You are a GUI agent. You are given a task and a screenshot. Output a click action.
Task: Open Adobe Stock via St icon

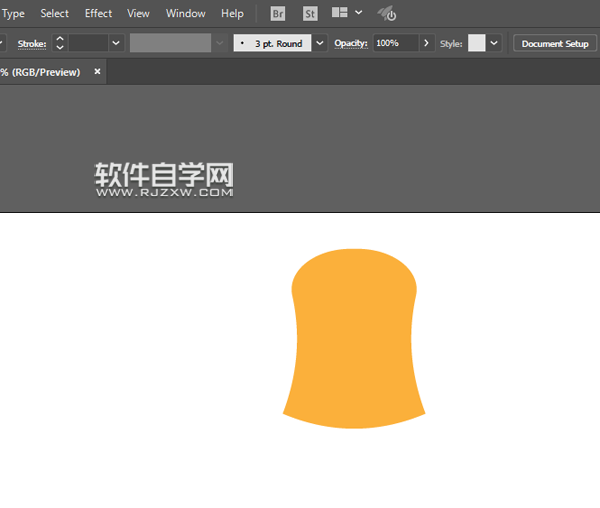pyautogui.click(x=310, y=14)
